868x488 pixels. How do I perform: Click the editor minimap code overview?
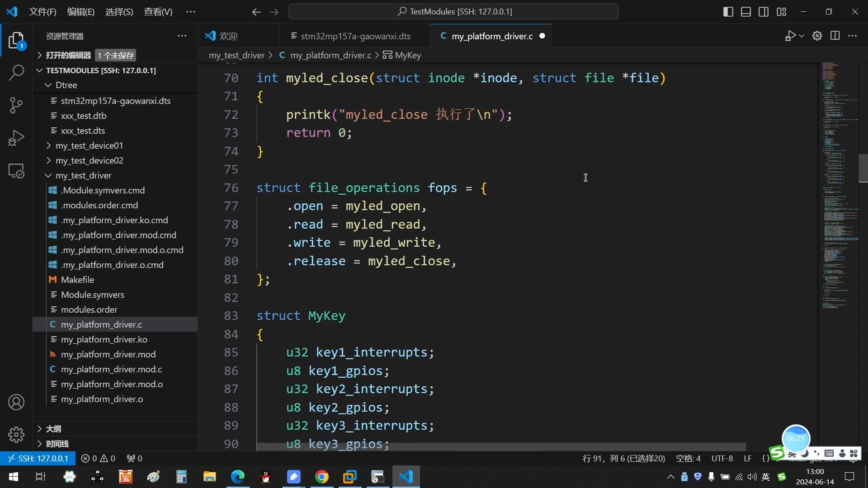840,186
